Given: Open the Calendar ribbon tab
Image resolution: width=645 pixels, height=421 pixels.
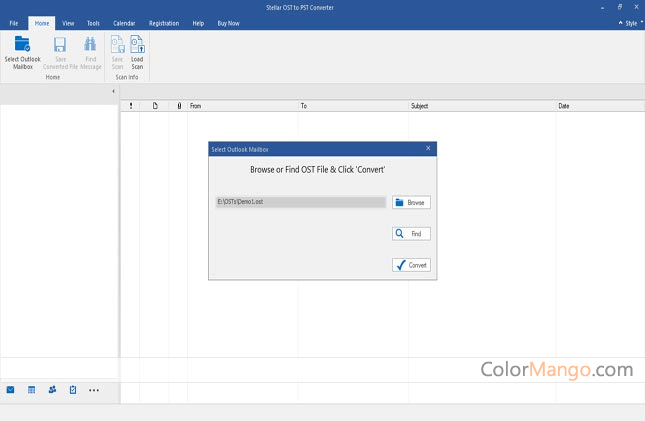Looking at the screenshot, I should (124, 23).
